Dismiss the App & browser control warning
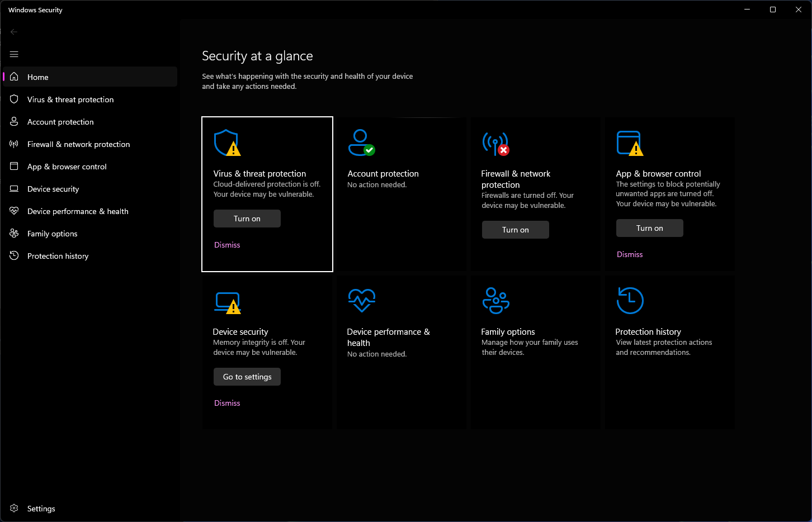The width and height of the screenshot is (812, 522). (630, 254)
